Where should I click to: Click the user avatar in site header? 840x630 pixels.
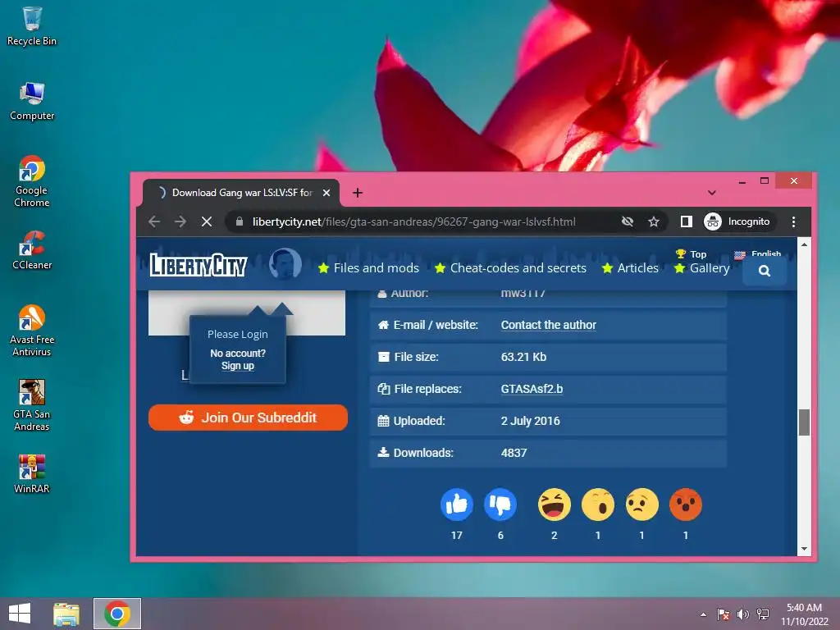[285, 264]
